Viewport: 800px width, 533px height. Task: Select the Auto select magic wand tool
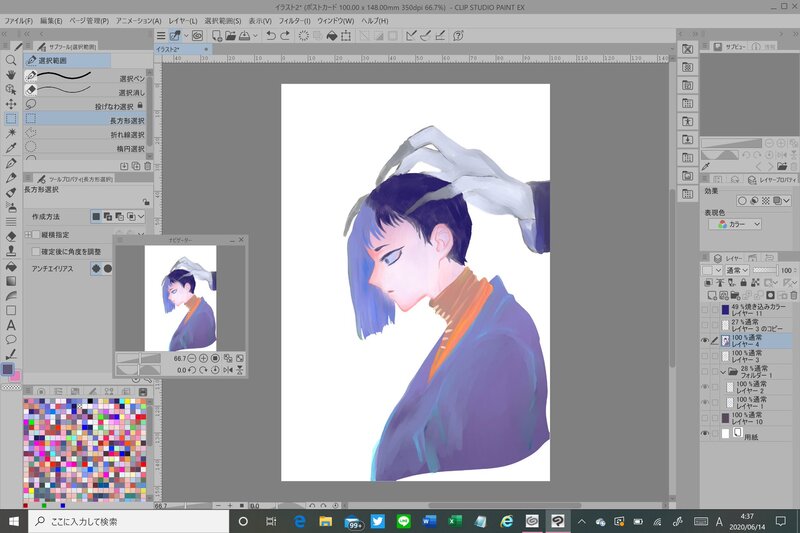(11, 133)
